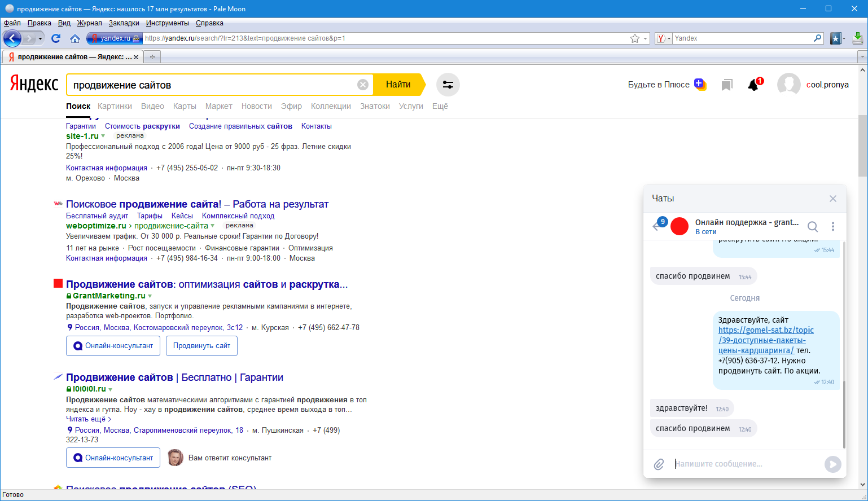The image size is (868, 501).
Task: Click in the Напишите сообщение input
Action: click(747, 464)
